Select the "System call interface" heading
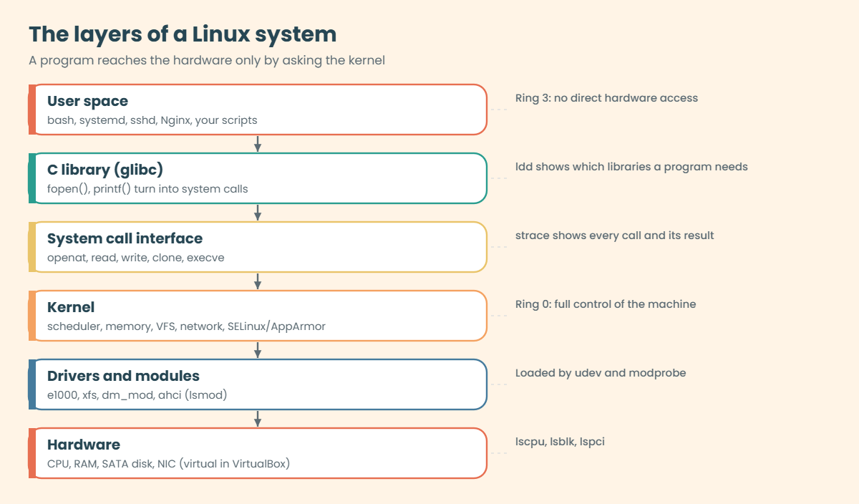 tap(125, 238)
